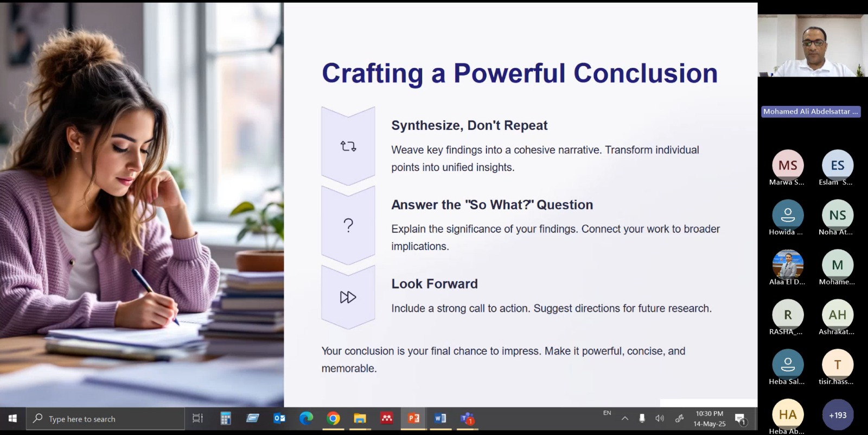This screenshot has width=868, height=435.
Task: Select Alaa El D... participant photo avatar
Action: click(x=787, y=265)
